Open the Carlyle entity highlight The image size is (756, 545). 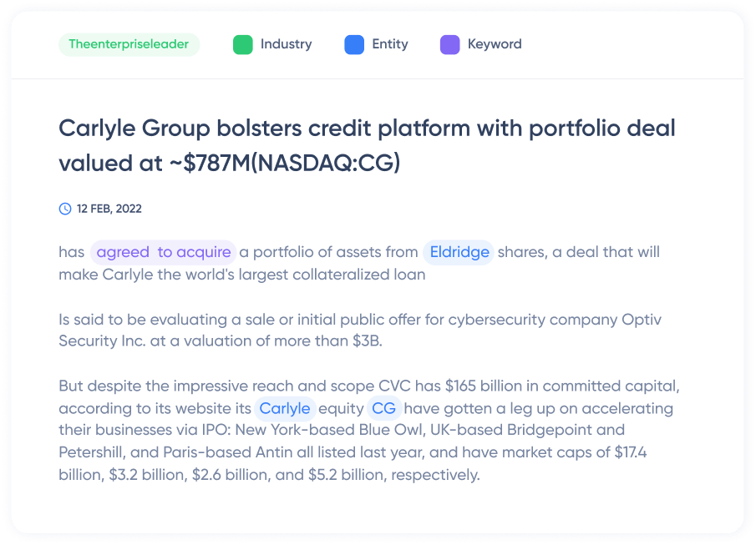coord(285,408)
